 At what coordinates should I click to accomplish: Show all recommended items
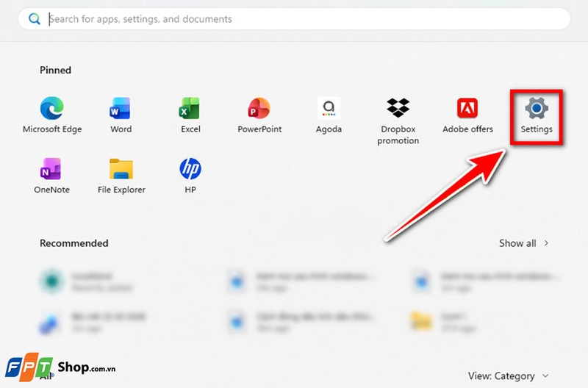pyautogui.click(x=523, y=243)
